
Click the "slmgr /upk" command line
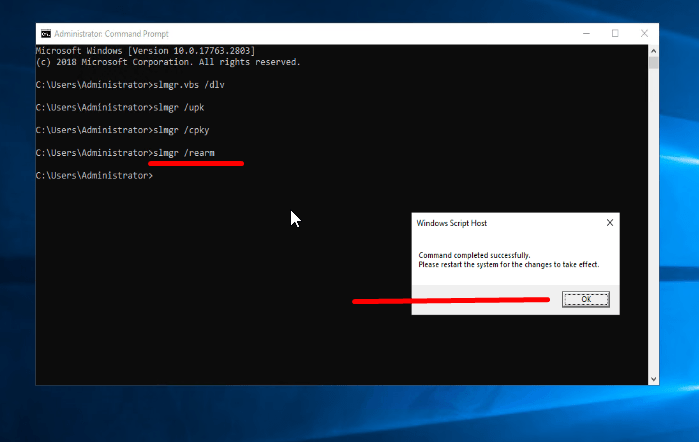[177, 107]
